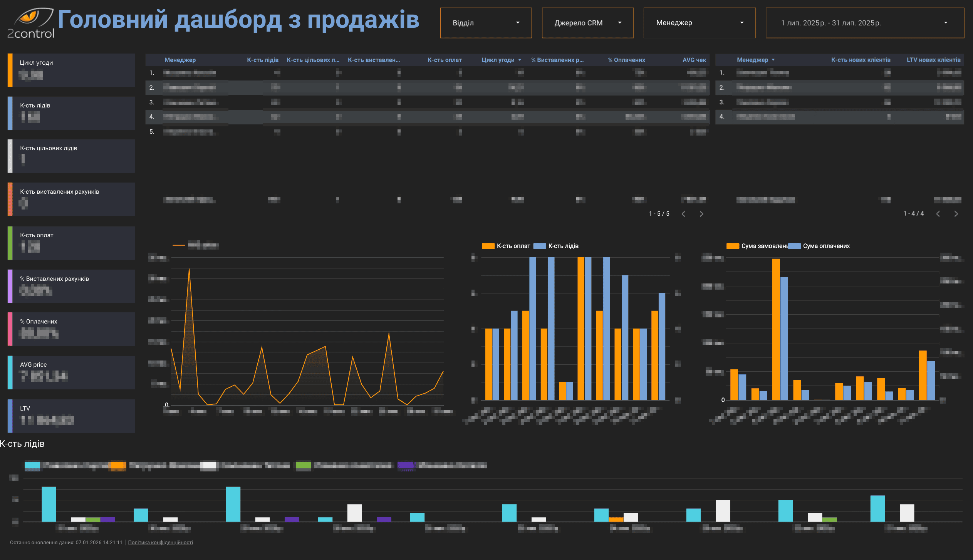Click the Сума оплачених legend item
Image resolution: width=973 pixels, height=560 pixels.
(x=826, y=246)
